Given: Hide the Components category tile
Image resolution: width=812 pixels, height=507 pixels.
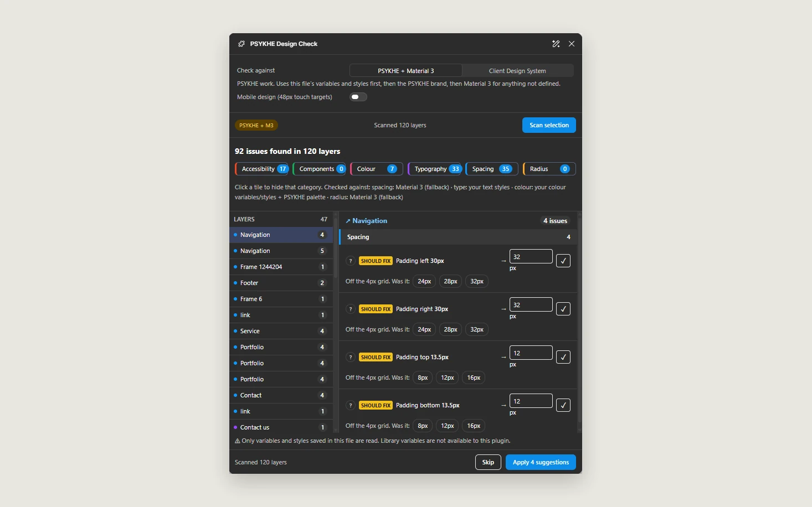Looking at the screenshot, I should click(x=320, y=169).
